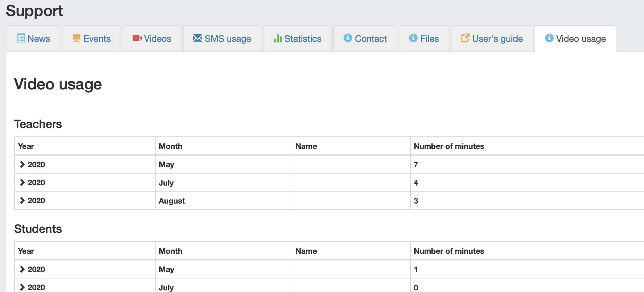
Task: Click the red Videos camera icon
Action: pyautogui.click(x=137, y=38)
